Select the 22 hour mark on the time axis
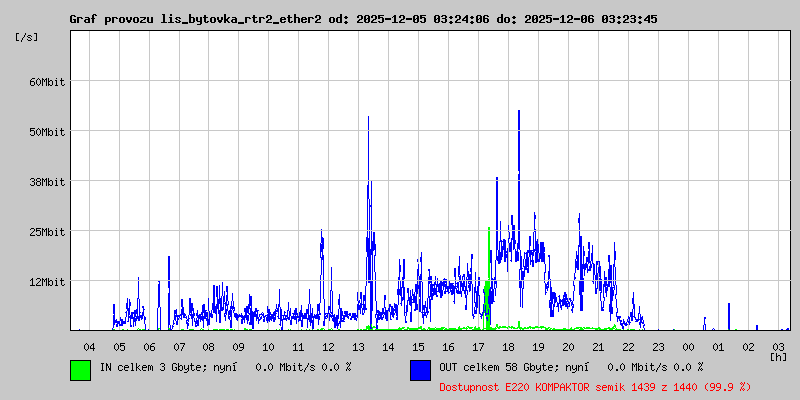The image size is (800, 400). (x=628, y=346)
